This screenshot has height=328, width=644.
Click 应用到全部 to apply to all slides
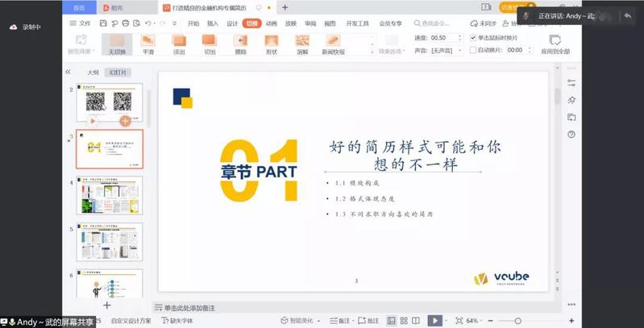point(555,44)
